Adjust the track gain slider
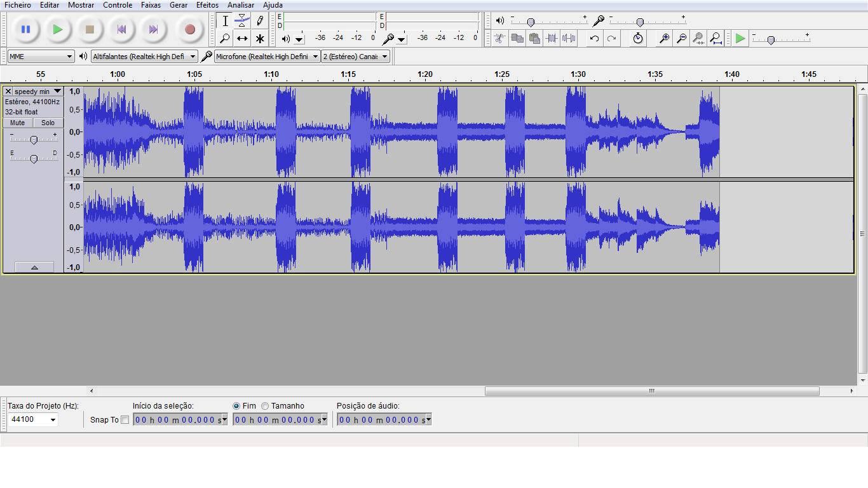Screen dimensions: 868x488 (34, 139)
